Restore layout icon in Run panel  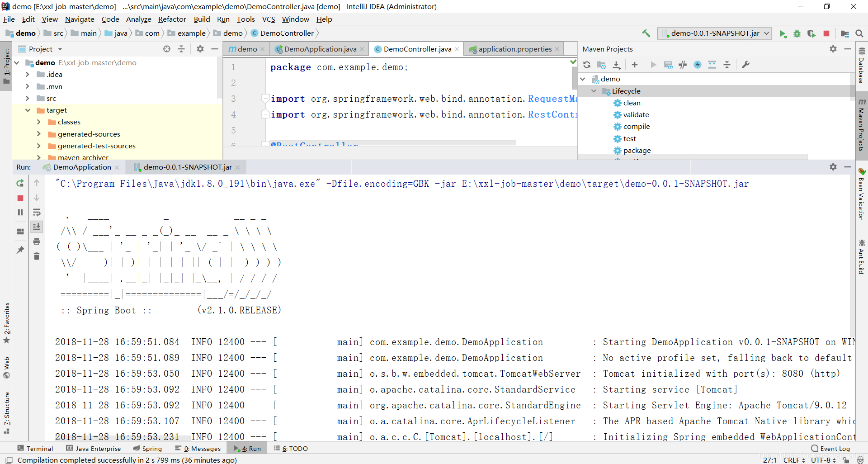pyautogui.click(x=20, y=232)
